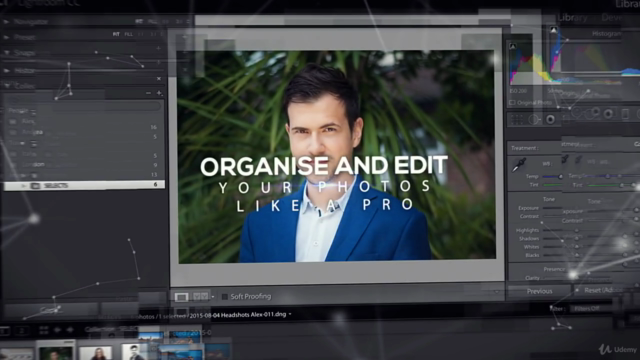Select the Graduated Filter rectangle tool
Screen dimensions: 640x360
coord(625,114)
